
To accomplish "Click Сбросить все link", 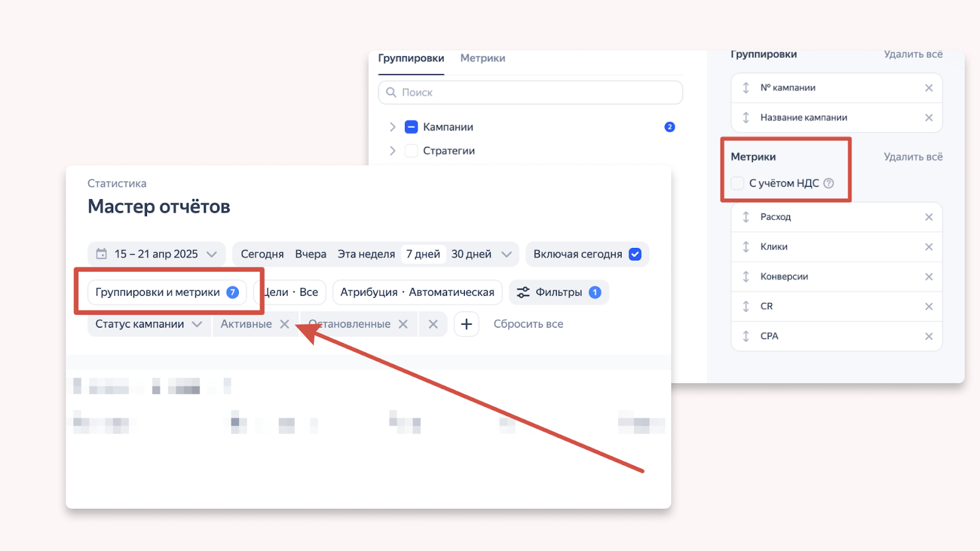I will [529, 324].
